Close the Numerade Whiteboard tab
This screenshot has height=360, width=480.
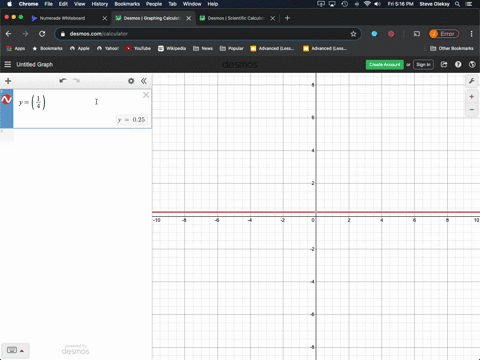105,18
